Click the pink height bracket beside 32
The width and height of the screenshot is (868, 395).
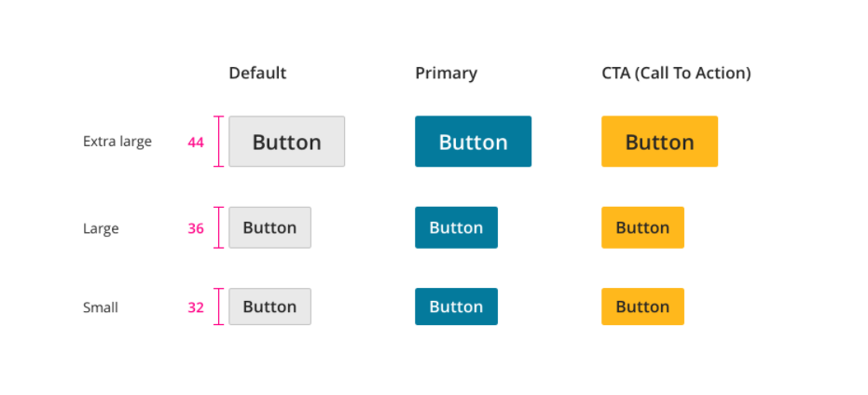coord(219,306)
